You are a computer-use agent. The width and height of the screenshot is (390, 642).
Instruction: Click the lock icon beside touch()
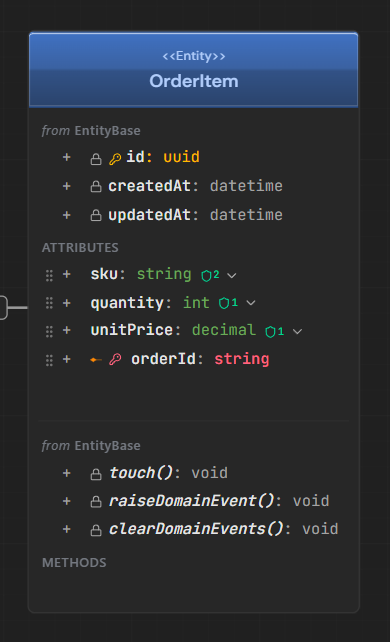tap(96, 474)
